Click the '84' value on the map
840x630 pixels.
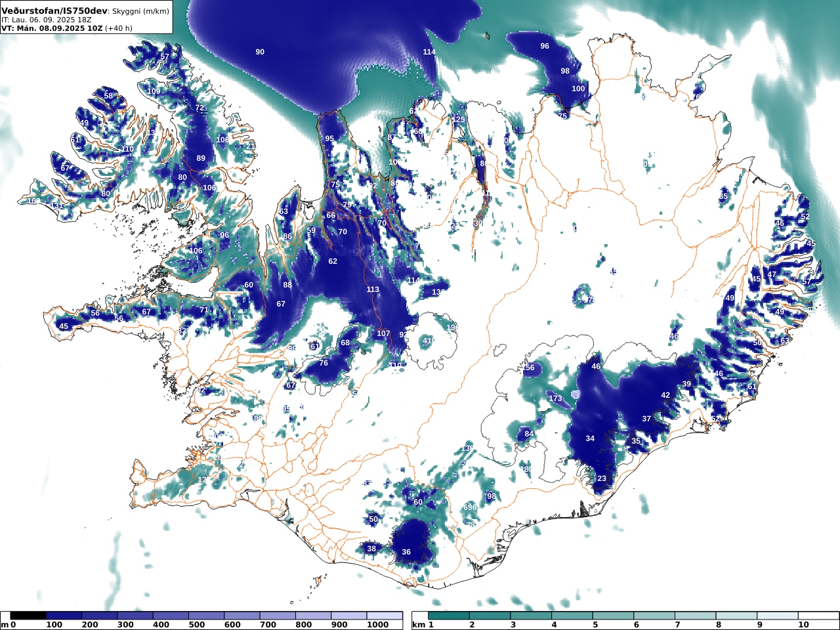(x=529, y=434)
